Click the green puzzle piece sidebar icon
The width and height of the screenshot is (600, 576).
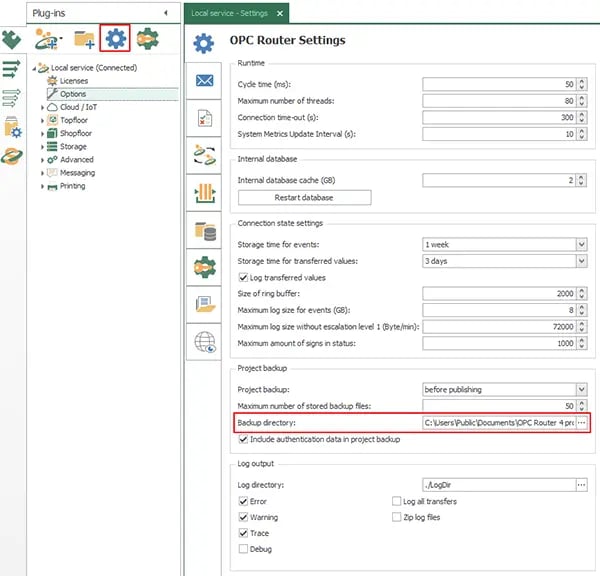11,40
